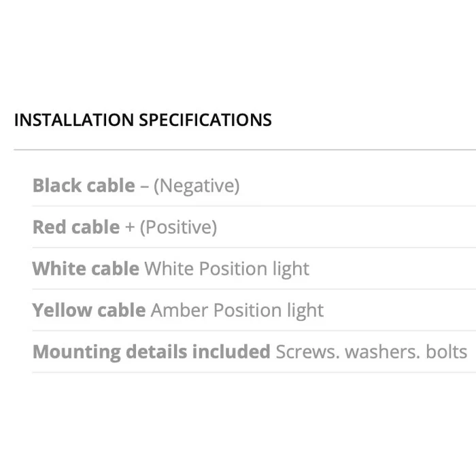Screen dimensions: 476x476
Task: Click the White Position light text
Action: [226, 269]
